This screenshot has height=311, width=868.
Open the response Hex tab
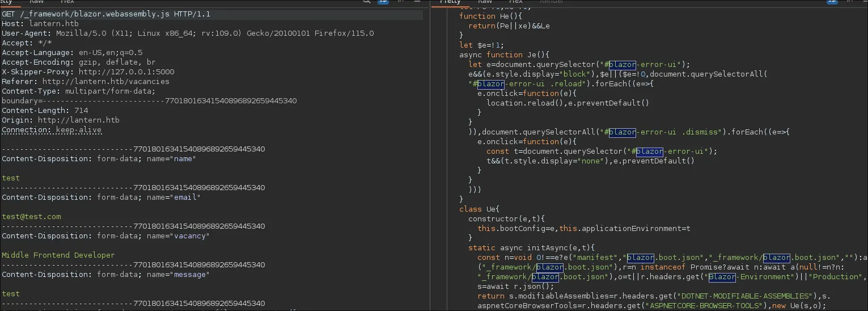coord(515,2)
